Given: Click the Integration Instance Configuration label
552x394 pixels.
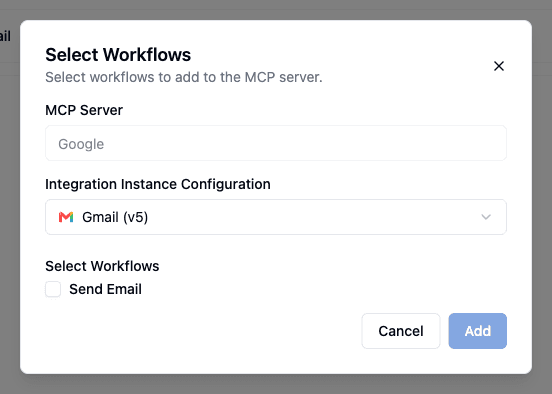Looking at the screenshot, I should pyautogui.click(x=158, y=184).
